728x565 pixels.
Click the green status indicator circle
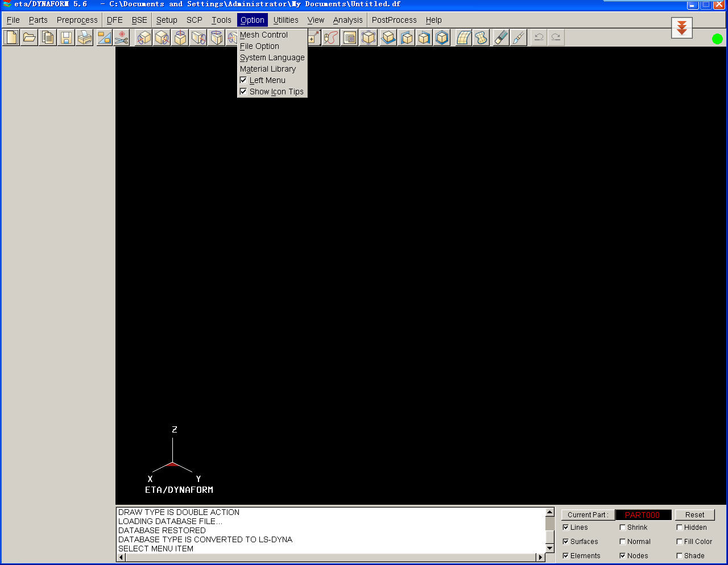pyautogui.click(x=717, y=39)
